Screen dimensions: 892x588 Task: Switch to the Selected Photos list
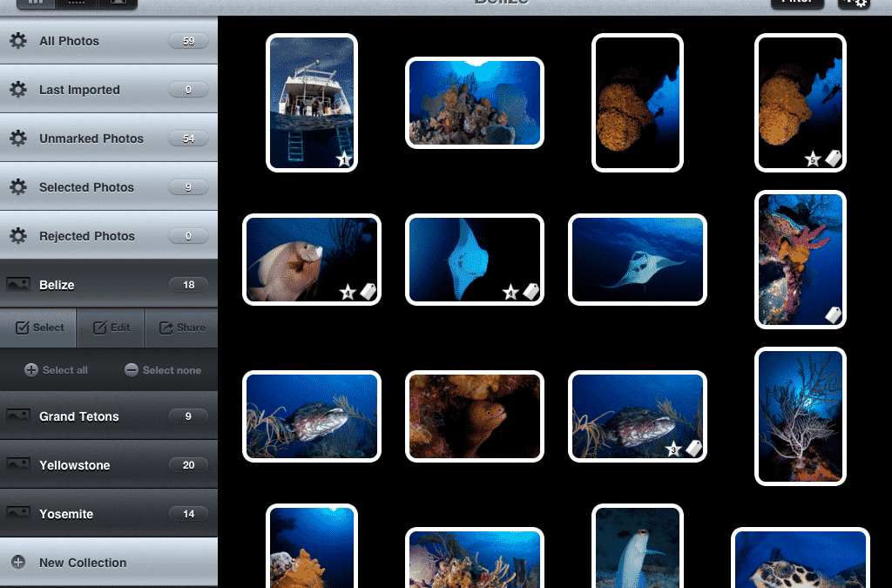86,186
